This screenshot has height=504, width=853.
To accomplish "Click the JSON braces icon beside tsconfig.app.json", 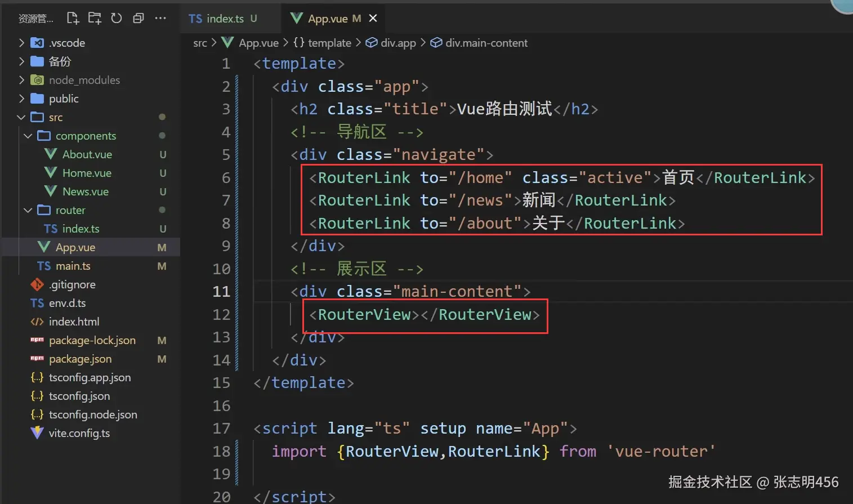I will click(x=37, y=377).
